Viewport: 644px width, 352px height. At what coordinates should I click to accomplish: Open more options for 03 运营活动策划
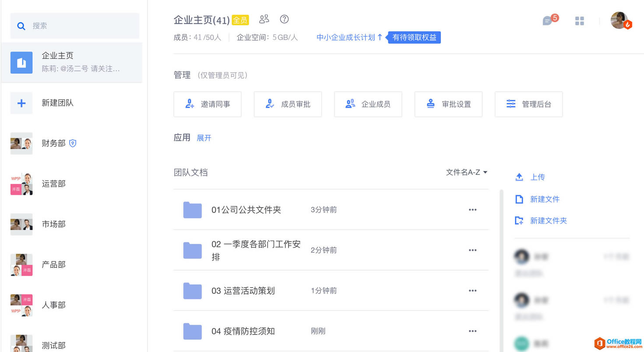[x=472, y=291]
